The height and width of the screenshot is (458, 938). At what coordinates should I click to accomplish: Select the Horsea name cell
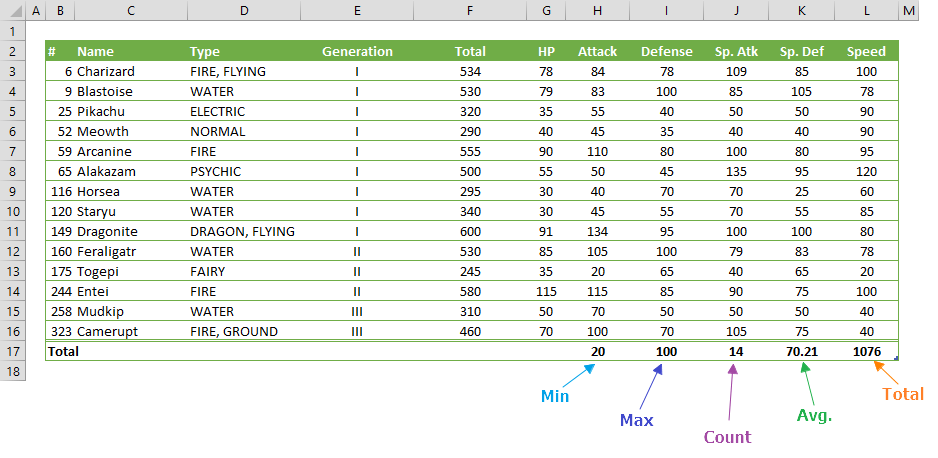point(130,191)
